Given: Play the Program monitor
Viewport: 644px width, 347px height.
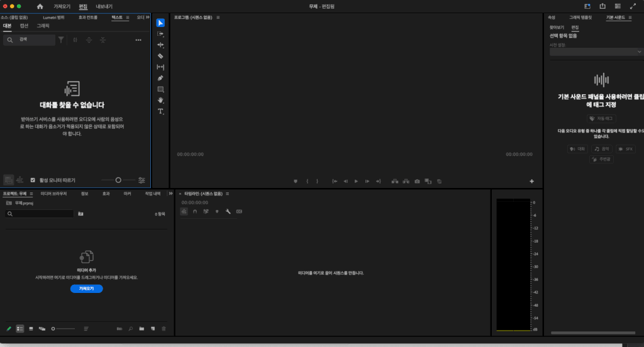Looking at the screenshot, I should pyautogui.click(x=356, y=181).
